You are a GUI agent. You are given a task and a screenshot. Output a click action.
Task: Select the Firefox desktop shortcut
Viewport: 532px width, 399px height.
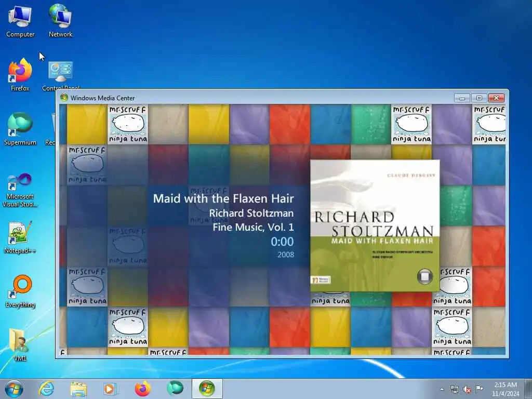pyautogui.click(x=20, y=75)
